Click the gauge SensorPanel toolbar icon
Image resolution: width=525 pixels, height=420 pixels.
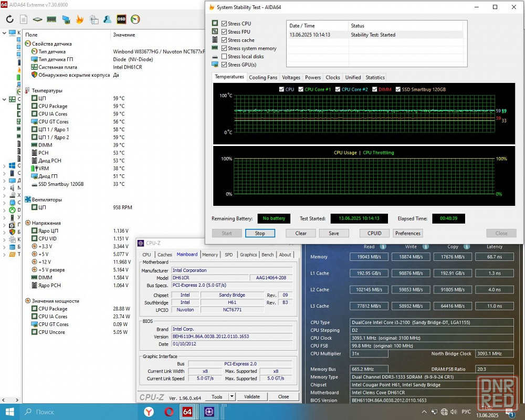[x=135, y=19]
